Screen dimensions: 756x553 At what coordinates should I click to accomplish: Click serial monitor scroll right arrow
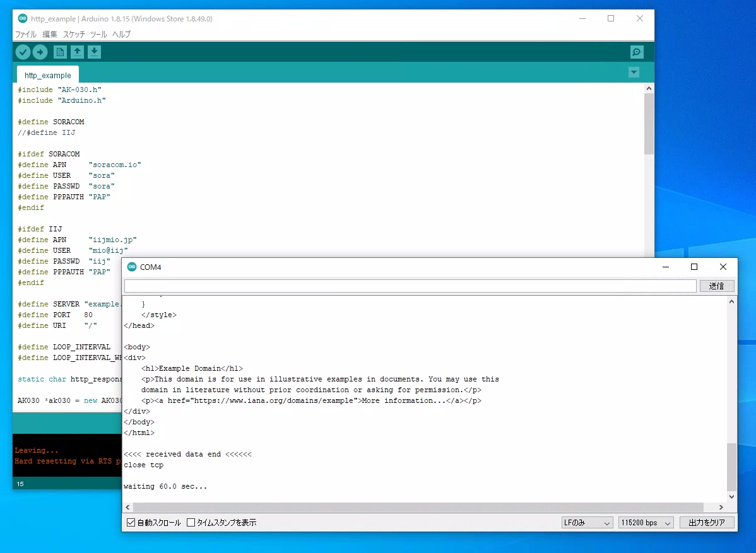[721, 507]
